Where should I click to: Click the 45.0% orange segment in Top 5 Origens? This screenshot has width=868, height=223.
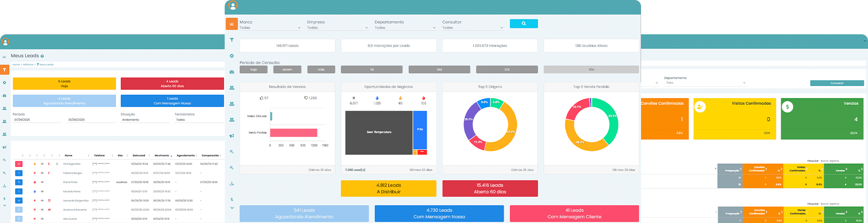tap(510, 132)
